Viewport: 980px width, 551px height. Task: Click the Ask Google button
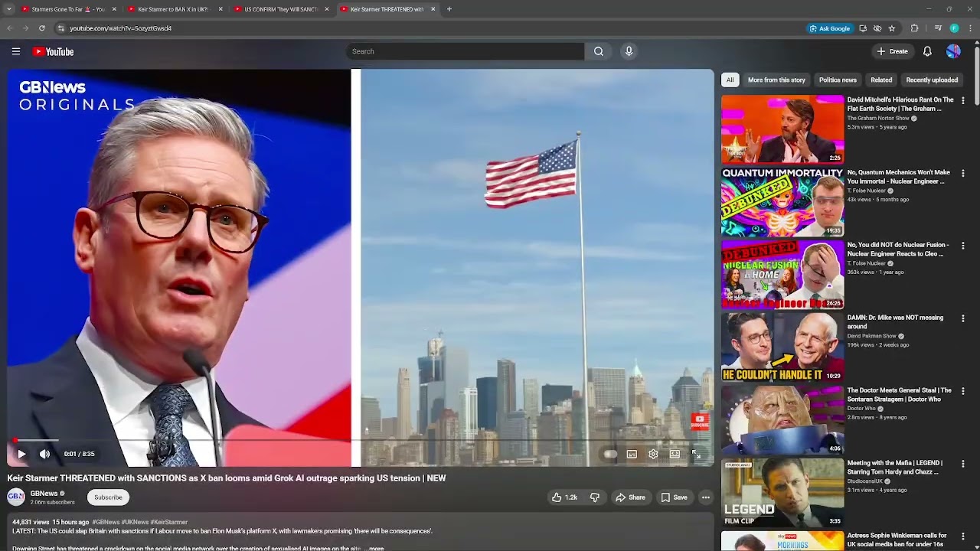(830, 28)
